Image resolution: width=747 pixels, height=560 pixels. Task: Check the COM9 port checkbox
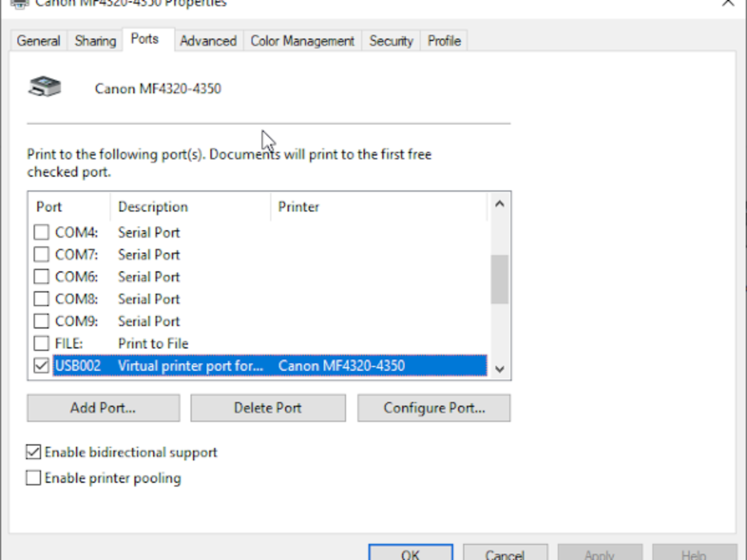(x=41, y=321)
